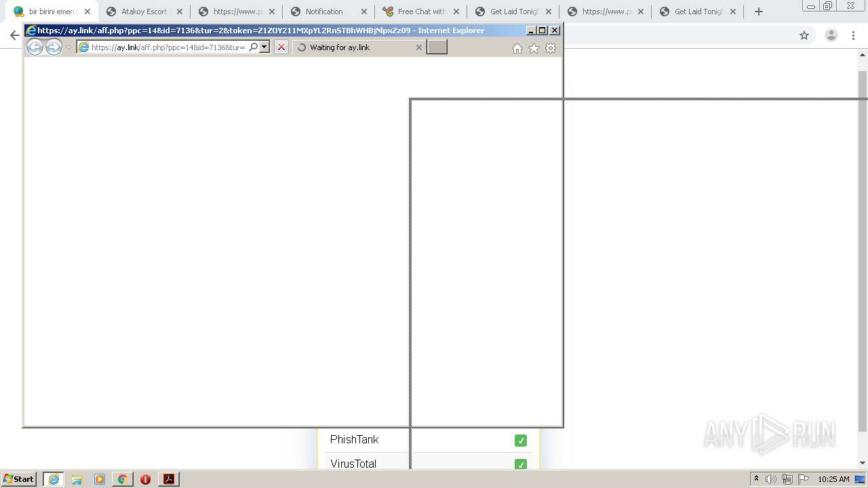Maximize the Internet Explorer window
Image resolution: width=868 pixels, height=488 pixels.
point(542,30)
